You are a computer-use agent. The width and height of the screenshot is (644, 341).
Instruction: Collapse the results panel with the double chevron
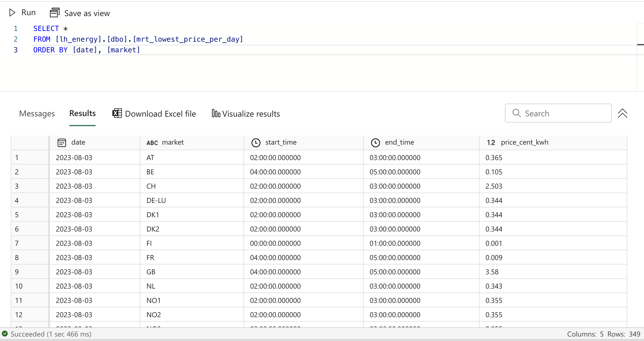(x=623, y=113)
